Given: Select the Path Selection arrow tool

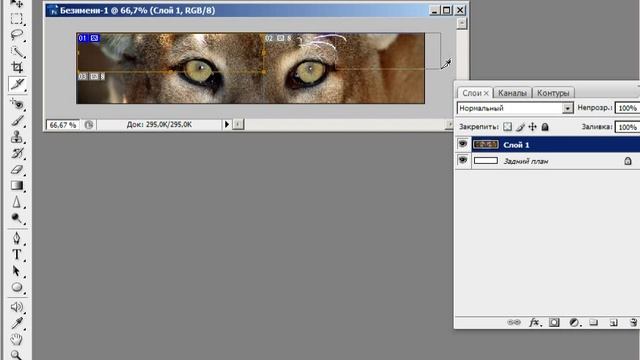Looking at the screenshot, I should 17,271.
